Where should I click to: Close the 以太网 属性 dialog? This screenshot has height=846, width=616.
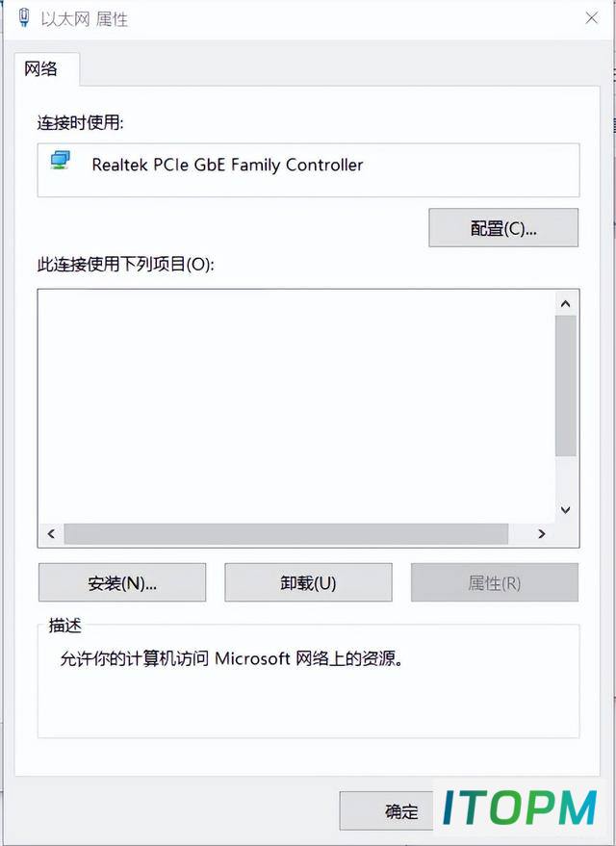[592, 17]
